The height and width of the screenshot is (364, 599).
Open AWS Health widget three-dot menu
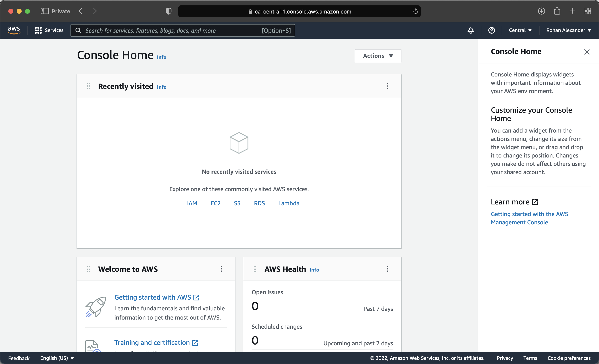pos(387,269)
